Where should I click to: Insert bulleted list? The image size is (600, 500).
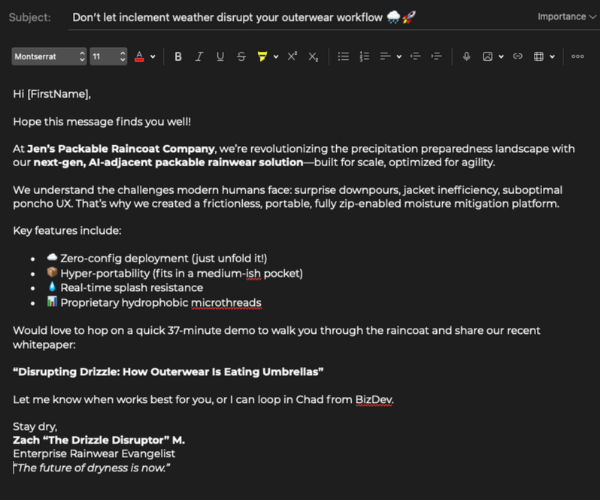343,57
